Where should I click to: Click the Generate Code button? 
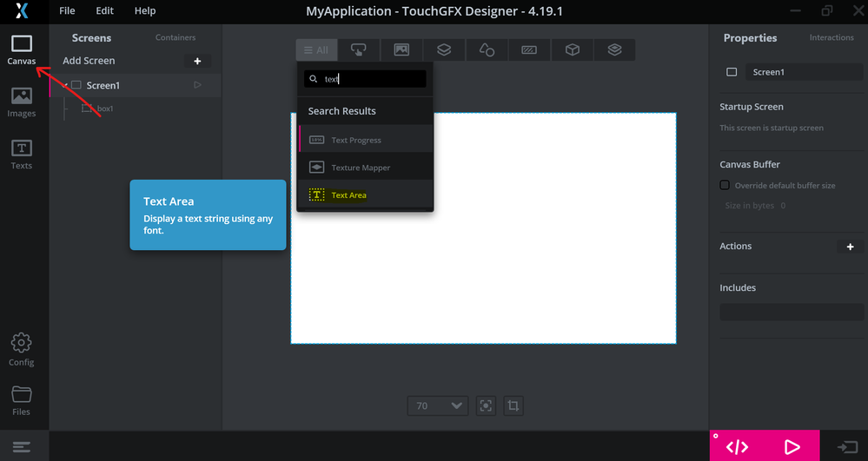(x=738, y=446)
